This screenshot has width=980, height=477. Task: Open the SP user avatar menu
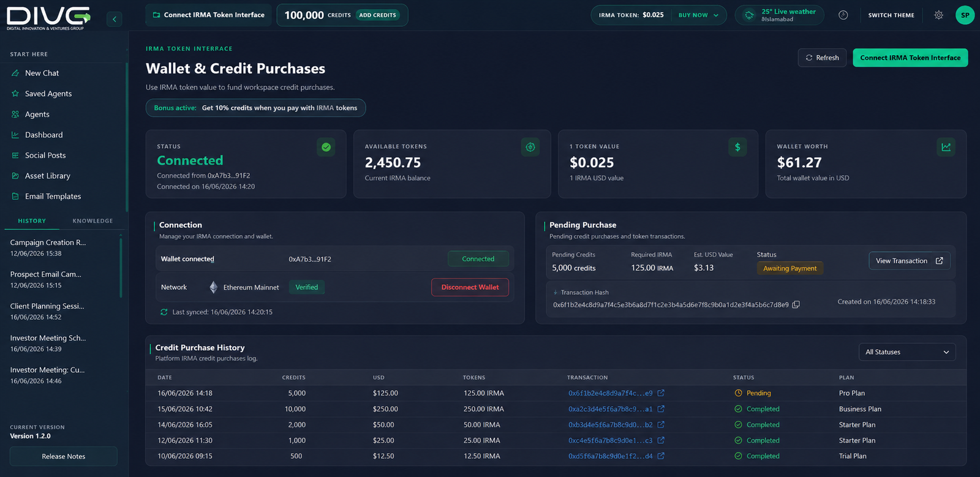point(965,15)
